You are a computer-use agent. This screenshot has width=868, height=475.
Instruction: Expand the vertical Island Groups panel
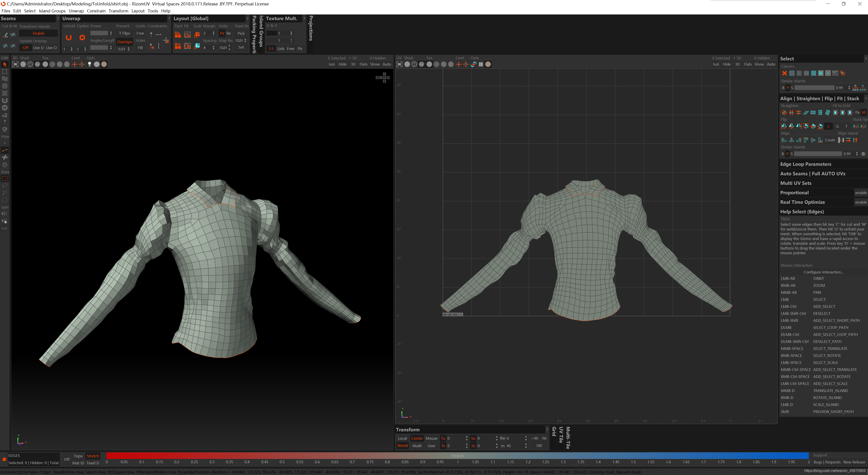point(261,31)
